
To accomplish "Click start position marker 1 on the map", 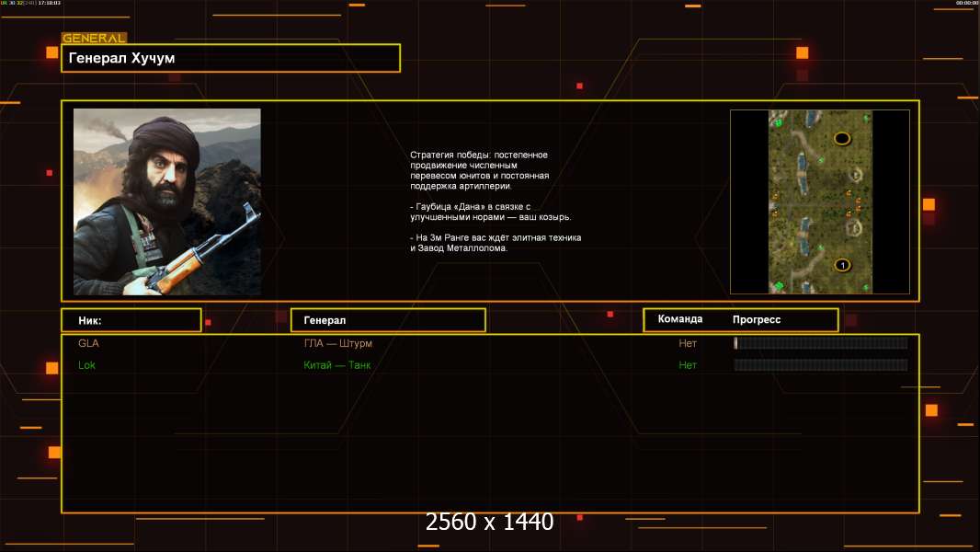I will pyautogui.click(x=842, y=265).
